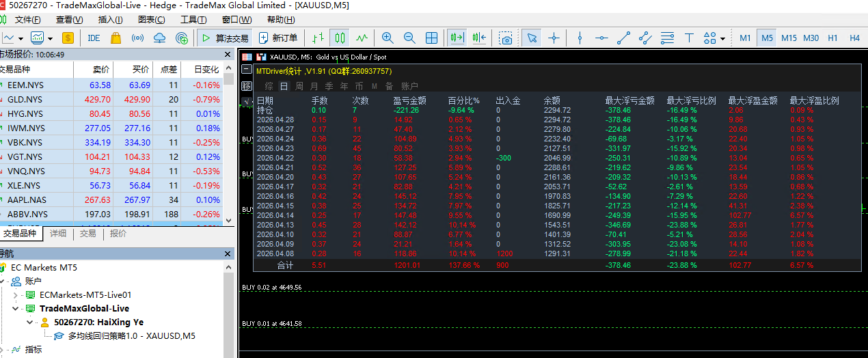
Task: Open the 帮助(H) menu
Action: tap(281, 20)
